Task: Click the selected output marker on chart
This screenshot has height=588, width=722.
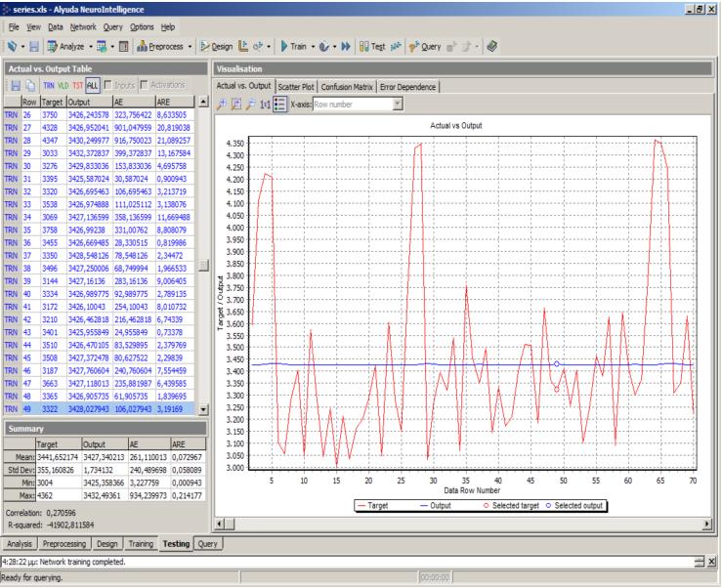Action: [557, 364]
